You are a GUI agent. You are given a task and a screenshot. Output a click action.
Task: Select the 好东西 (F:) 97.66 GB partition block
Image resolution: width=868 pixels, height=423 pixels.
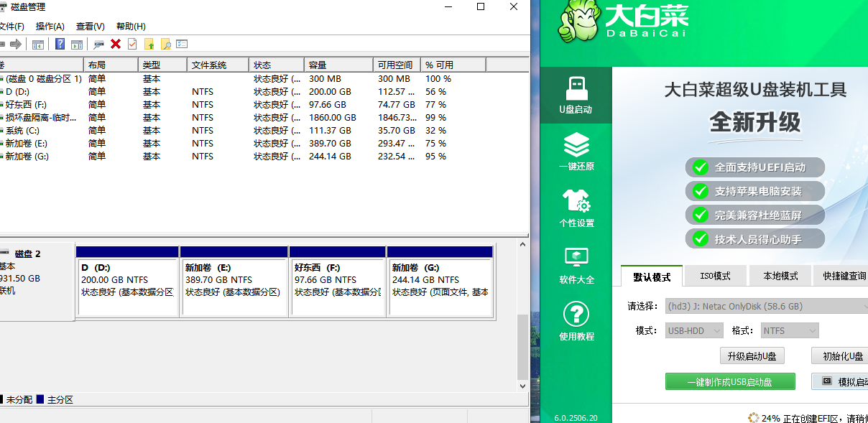(x=338, y=281)
